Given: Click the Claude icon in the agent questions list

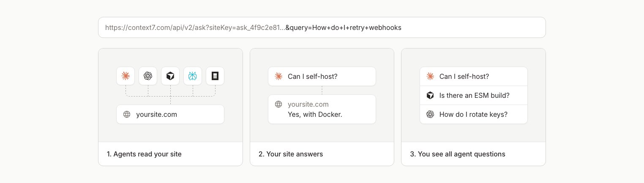Looking at the screenshot, I should coord(430,76).
